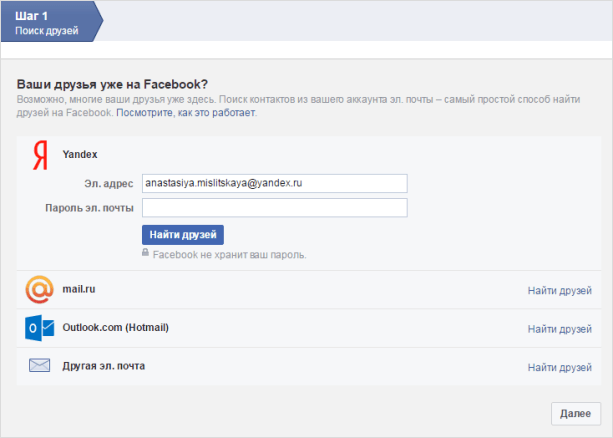Click the Пароль эл. почты field label
613x438 pixels.
89,208
